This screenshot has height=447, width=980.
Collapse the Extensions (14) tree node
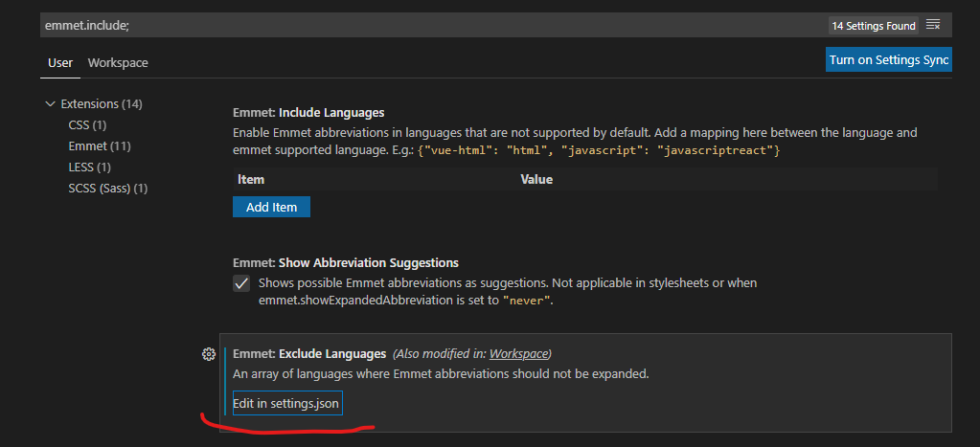click(x=51, y=103)
